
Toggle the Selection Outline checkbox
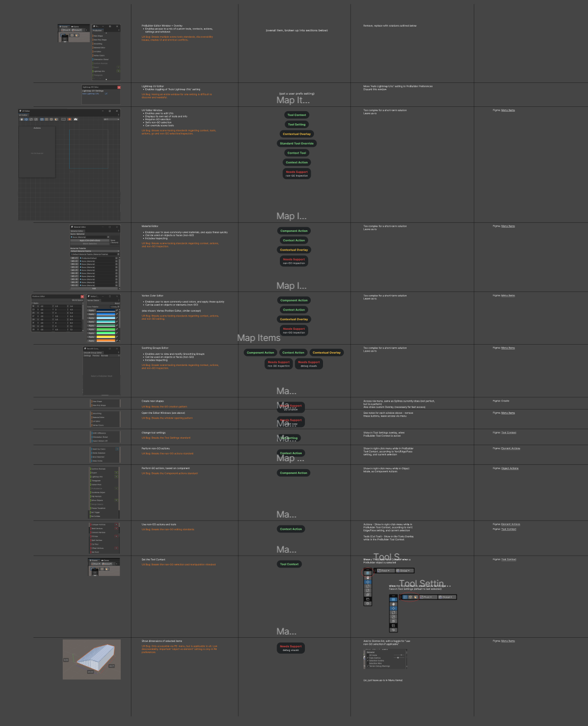click(x=368, y=661)
